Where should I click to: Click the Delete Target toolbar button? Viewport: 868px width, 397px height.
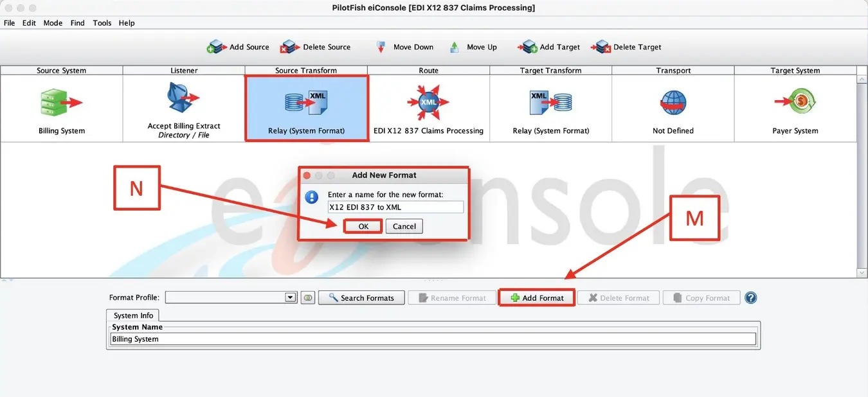(626, 47)
